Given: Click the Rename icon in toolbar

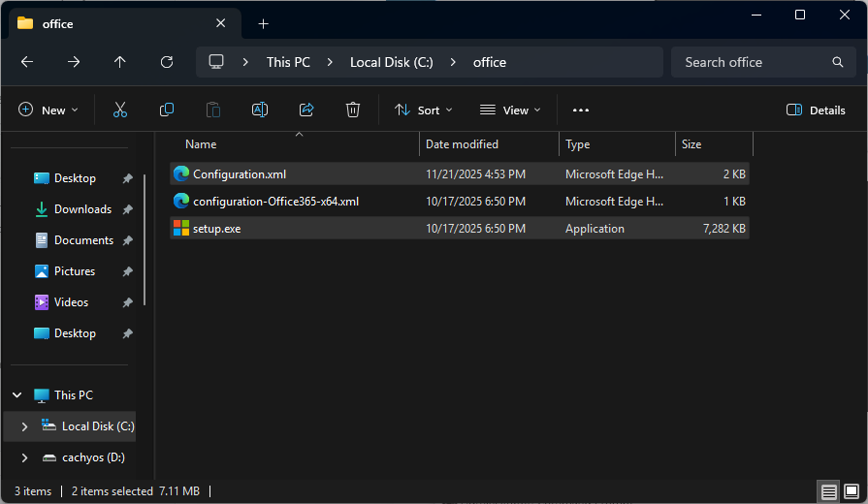Looking at the screenshot, I should point(260,110).
